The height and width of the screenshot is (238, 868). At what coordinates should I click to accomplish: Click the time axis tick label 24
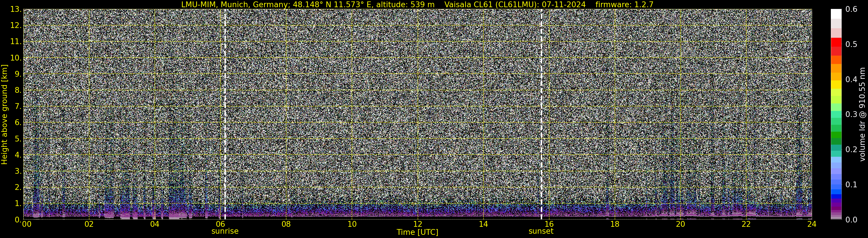click(812, 224)
